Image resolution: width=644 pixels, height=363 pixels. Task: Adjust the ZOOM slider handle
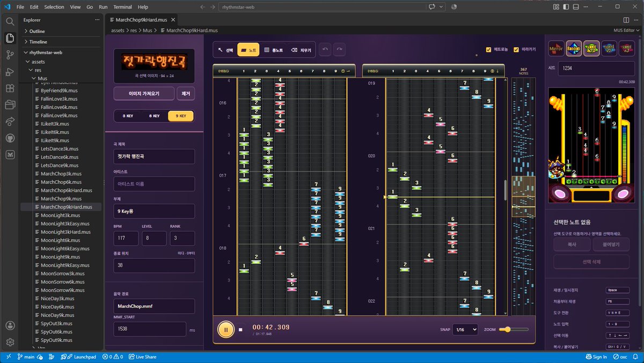coord(508,330)
